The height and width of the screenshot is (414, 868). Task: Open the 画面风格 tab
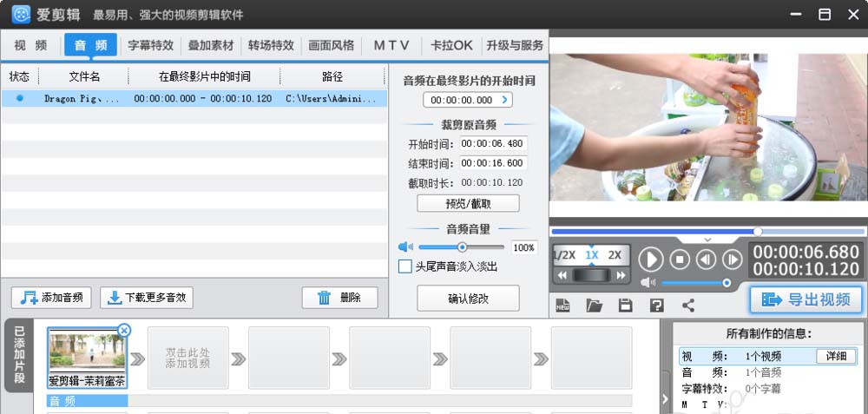click(x=331, y=45)
